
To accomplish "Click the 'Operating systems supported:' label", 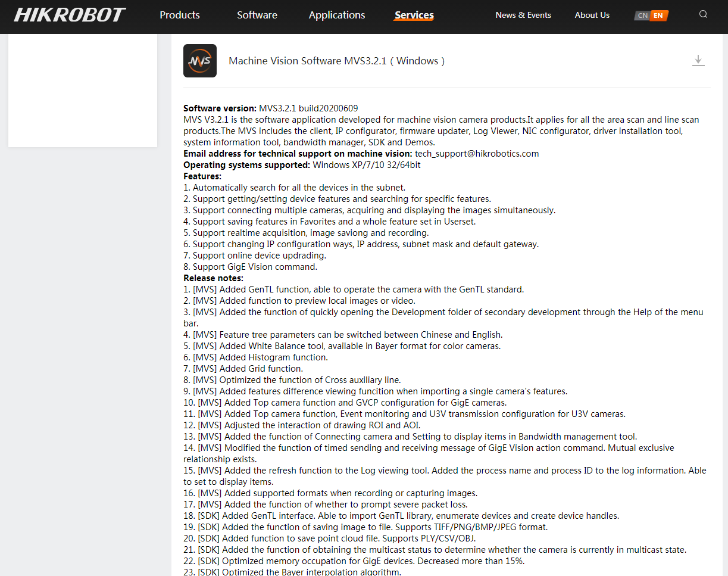I will pyautogui.click(x=246, y=165).
